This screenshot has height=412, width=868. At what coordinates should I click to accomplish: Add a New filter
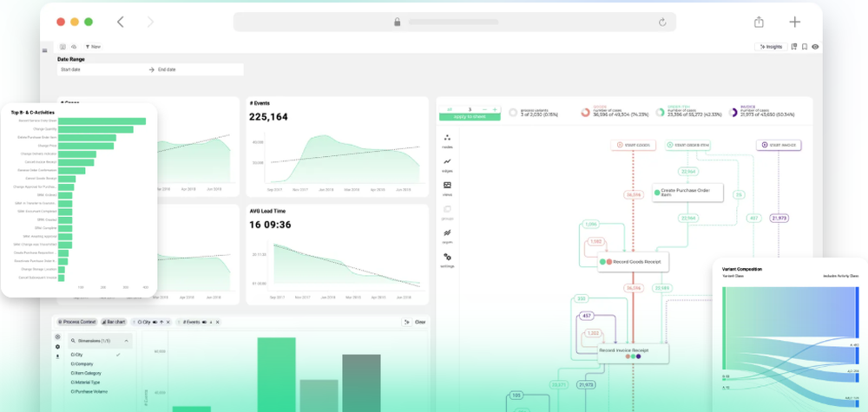[x=93, y=47]
